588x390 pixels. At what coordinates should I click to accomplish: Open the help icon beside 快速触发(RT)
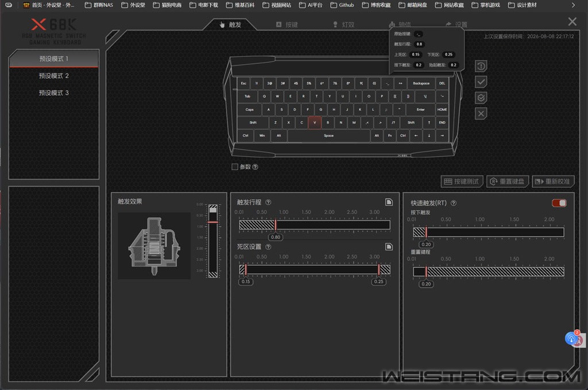click(454, 203)
